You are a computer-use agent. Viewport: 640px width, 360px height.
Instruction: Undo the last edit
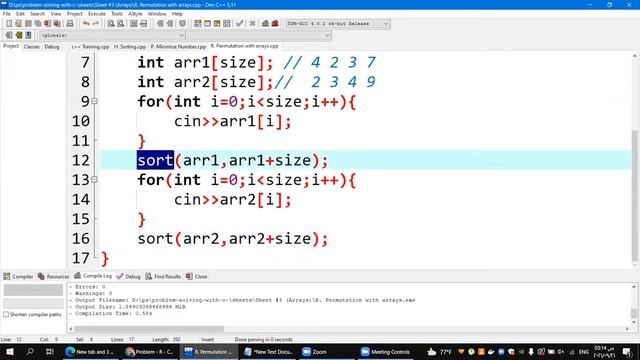pos(86,24)
